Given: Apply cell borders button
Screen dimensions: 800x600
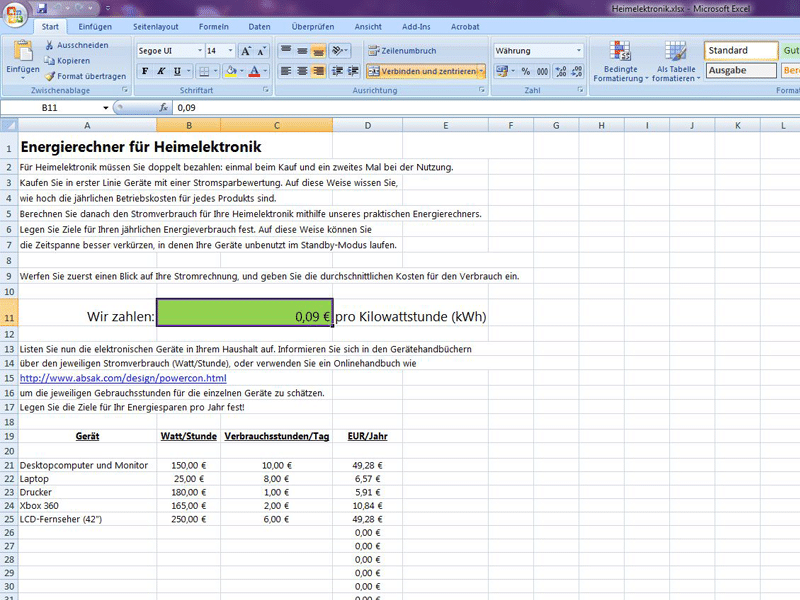Looking at the screenshot, I should tap(204, 71).
